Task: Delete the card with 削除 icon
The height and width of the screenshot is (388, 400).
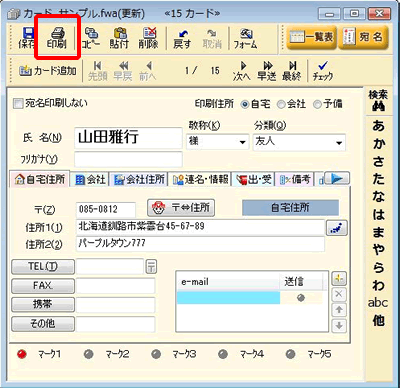Action: (148, 38)
